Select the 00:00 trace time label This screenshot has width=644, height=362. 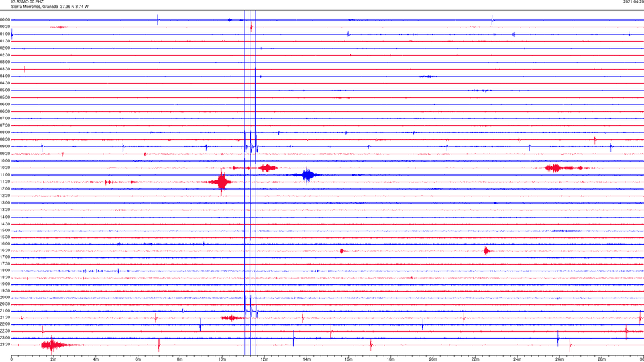[5, 19]
